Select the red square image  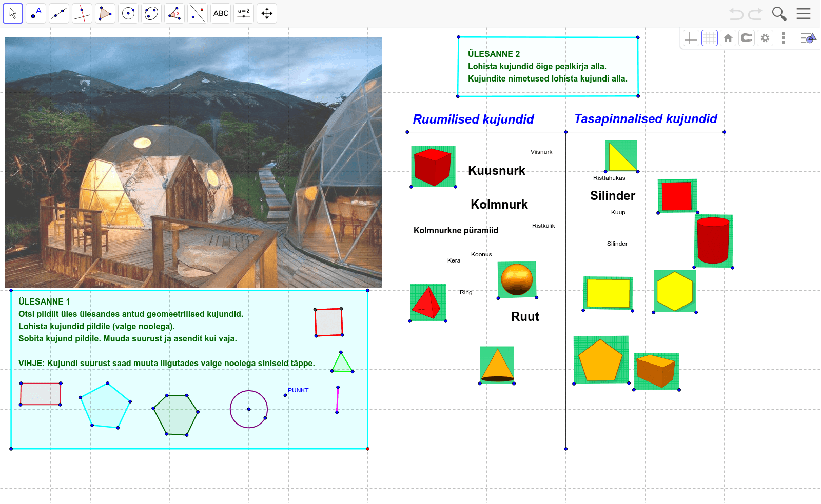(677, 196)
